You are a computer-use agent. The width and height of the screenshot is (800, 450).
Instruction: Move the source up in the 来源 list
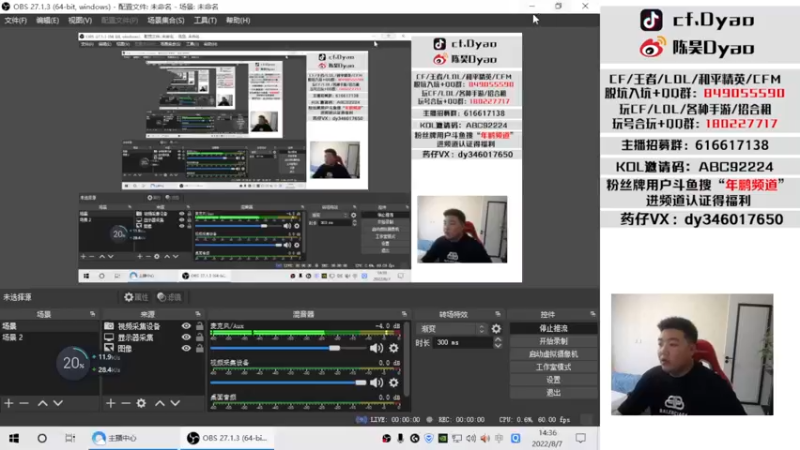[160, 404]
